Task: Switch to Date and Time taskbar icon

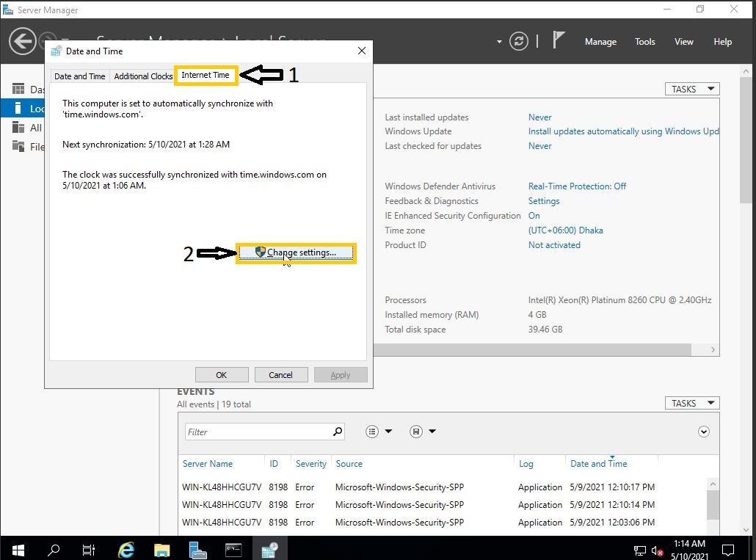Action: 270,550
